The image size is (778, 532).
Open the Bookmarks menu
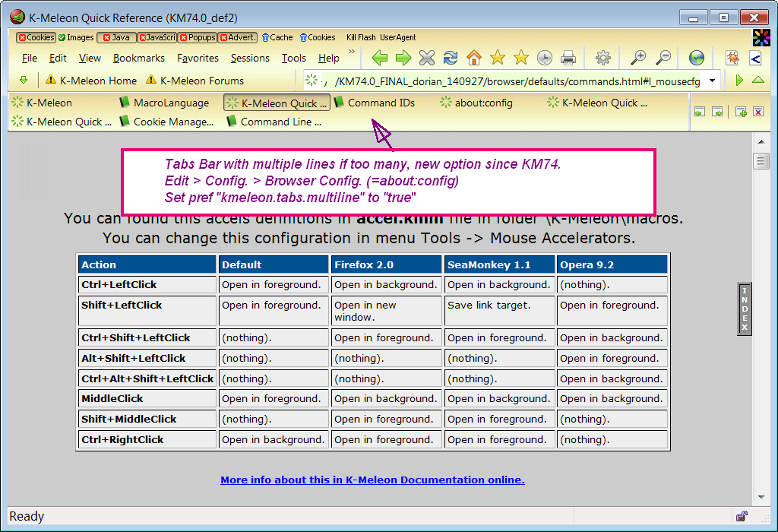(x=139, y=58)
